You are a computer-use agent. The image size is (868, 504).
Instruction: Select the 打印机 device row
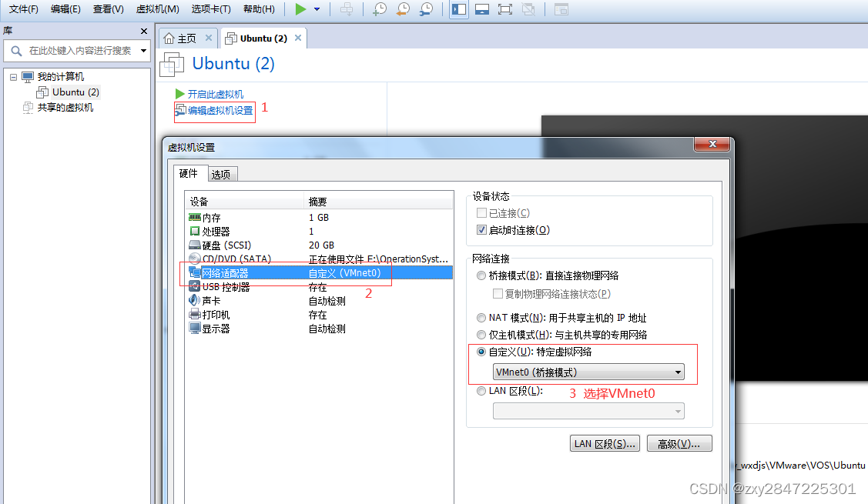point(320,315)
